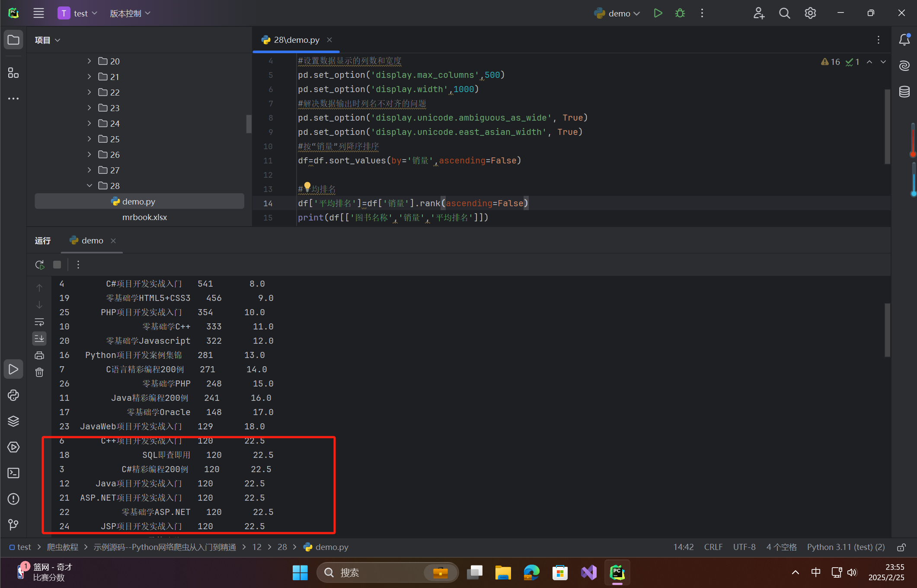Change CRLF line separator
The width and height of the screenshot is (917, 588).
[x=713, y=547]
